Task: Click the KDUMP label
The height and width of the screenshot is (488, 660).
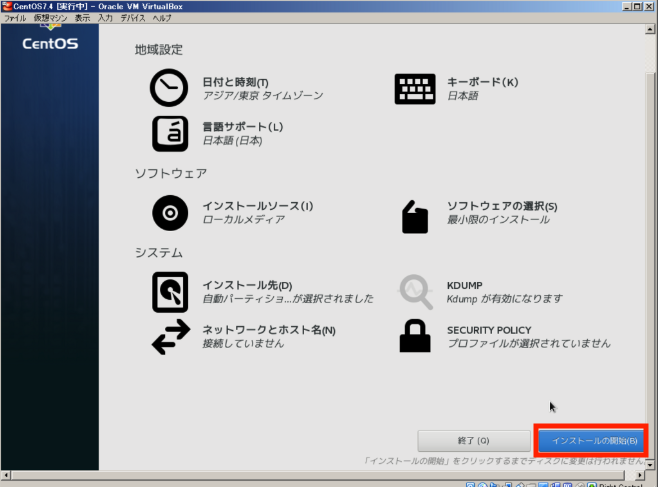Action: (465, 285)
